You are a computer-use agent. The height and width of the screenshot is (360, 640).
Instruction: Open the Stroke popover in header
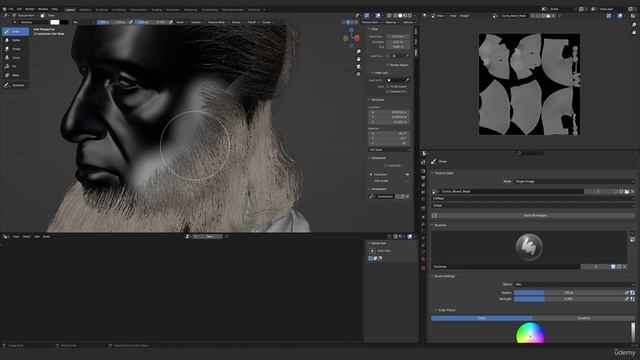237,22
